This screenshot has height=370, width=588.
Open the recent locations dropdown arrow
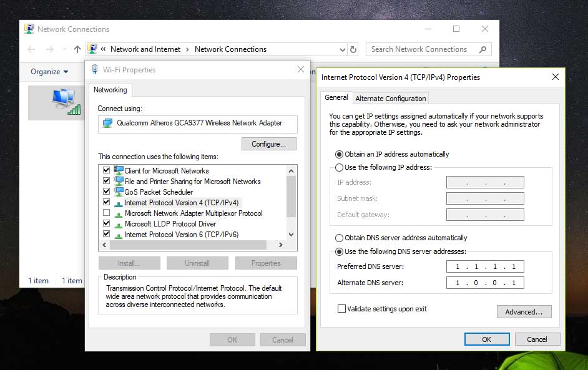coord(64,49)
